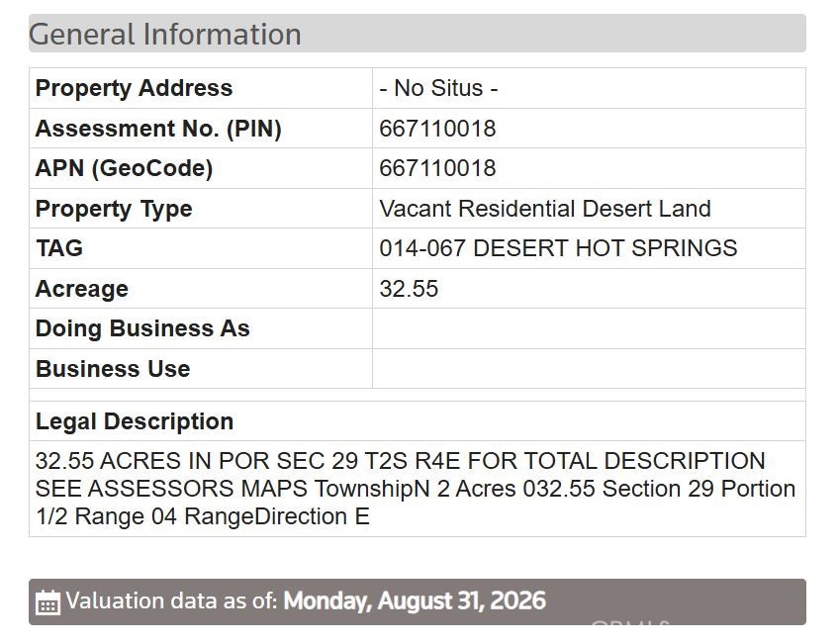Click the empty Business Use field
Screen dimensions: 839x644
[589, 369]
